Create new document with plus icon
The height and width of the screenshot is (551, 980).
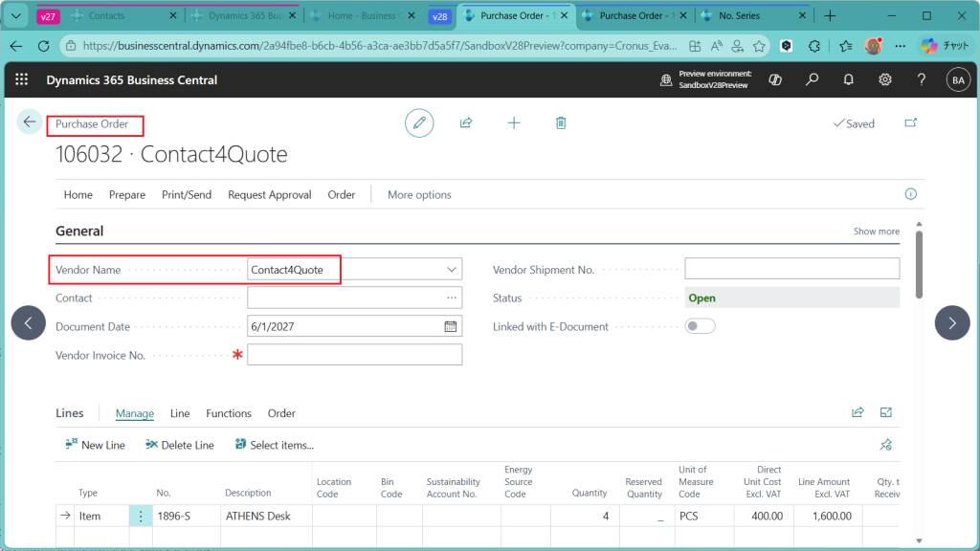coord(514,122)
